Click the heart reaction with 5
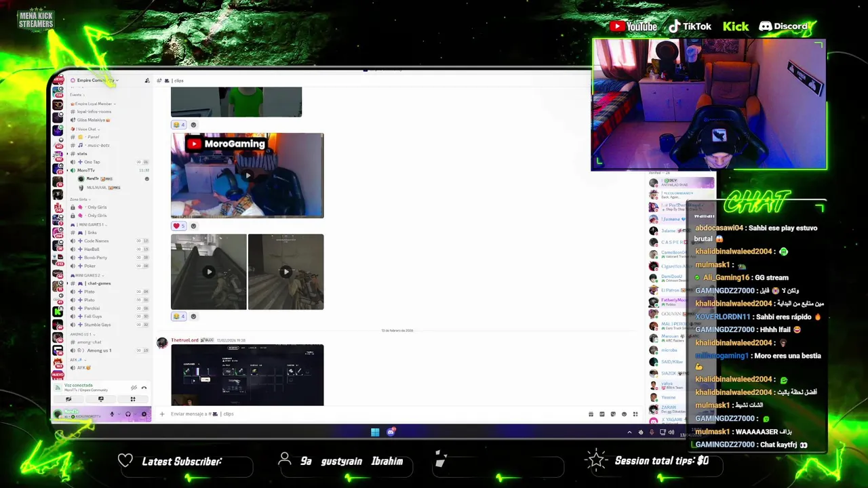868x488 pixels. 180,226
